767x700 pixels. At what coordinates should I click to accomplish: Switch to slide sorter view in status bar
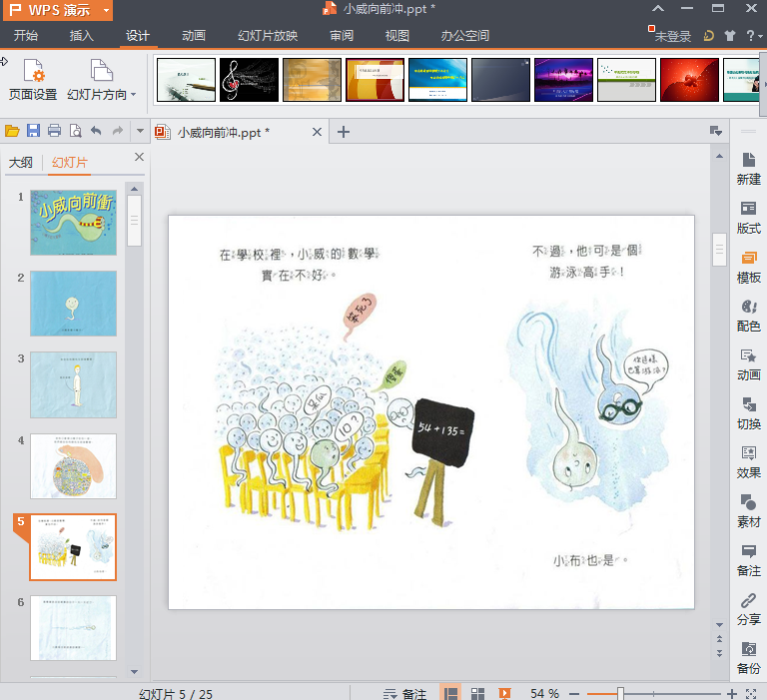(x=477, y=693)
